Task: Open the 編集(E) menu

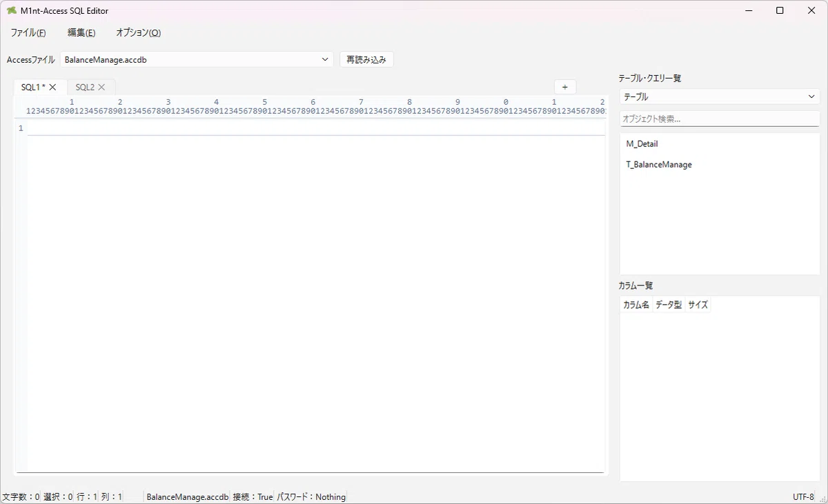Action: pos(81,32)
